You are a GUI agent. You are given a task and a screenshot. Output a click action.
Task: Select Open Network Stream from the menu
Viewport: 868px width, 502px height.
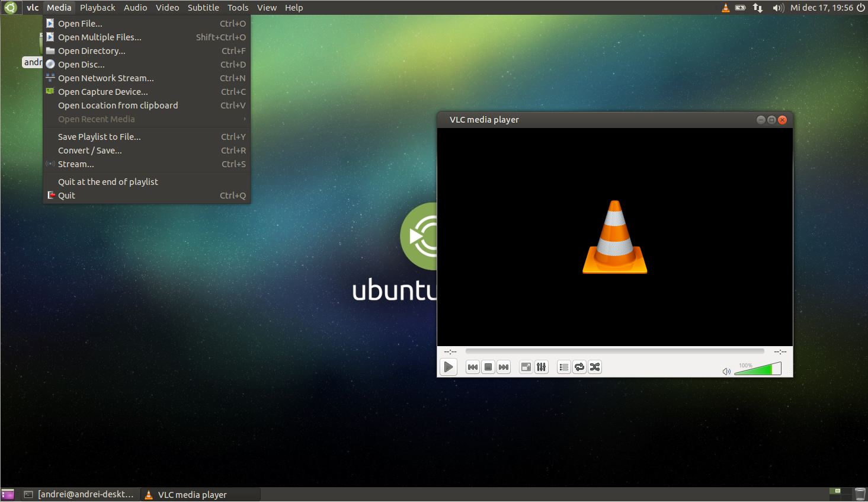pos(105,78)
